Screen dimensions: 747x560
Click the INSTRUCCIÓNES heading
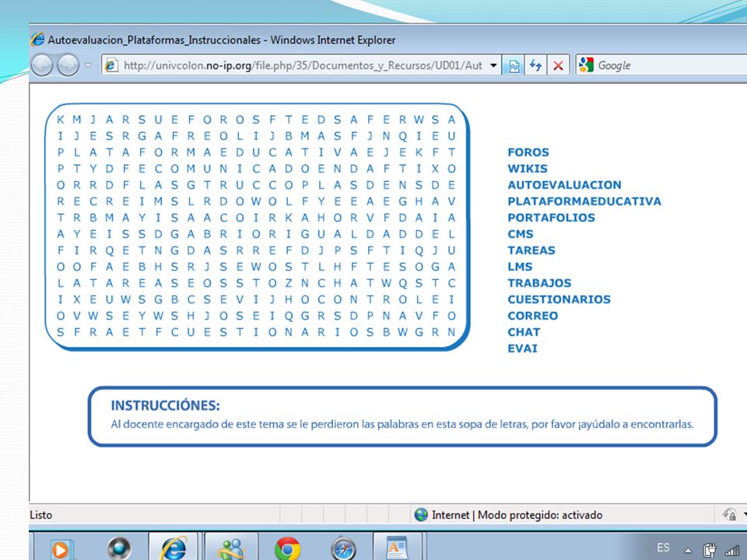tap(165, 406)
